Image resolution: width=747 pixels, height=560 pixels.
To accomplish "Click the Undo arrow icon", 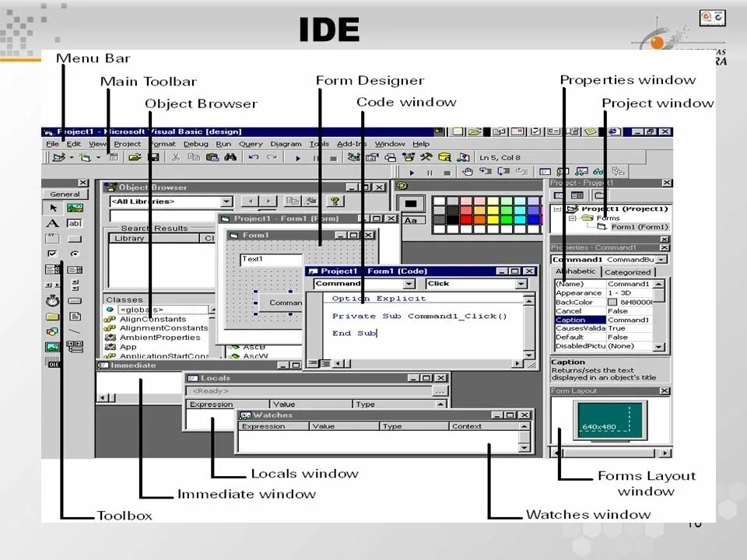I will click(254, 157).
